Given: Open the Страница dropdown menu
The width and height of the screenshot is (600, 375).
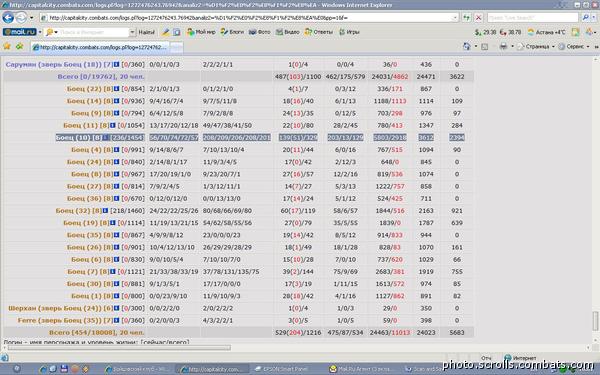Looking at the screenshot, I should pyautogui.click(x=536, y=47).
